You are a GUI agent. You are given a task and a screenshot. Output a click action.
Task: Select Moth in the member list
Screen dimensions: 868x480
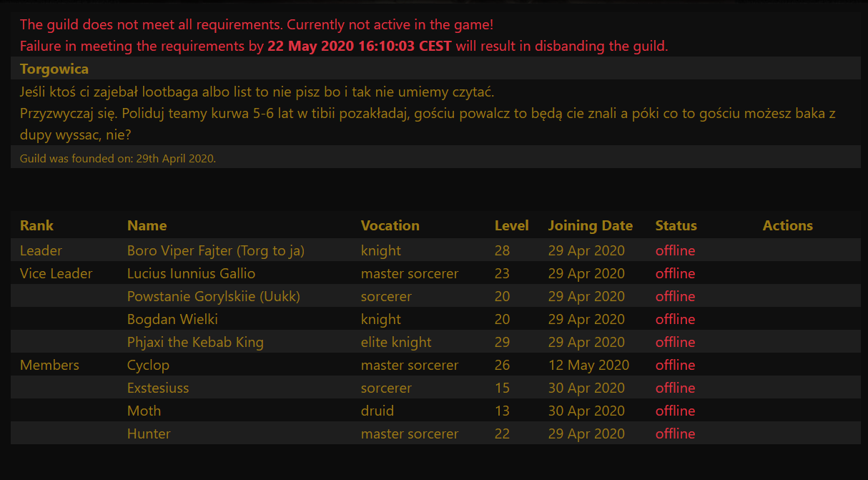(x=144, y=411)
